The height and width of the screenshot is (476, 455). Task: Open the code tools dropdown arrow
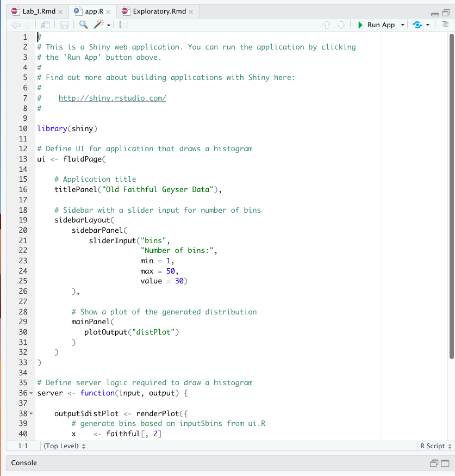[109, 25]
